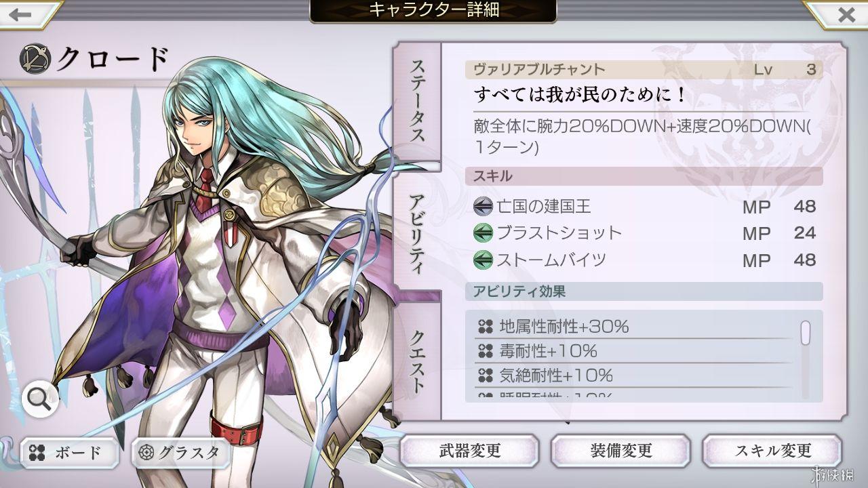The height and width of the screenshot is (488, 868).
Task: Click the ヴァリアブルチャント header bar
Action: (644, 69)
